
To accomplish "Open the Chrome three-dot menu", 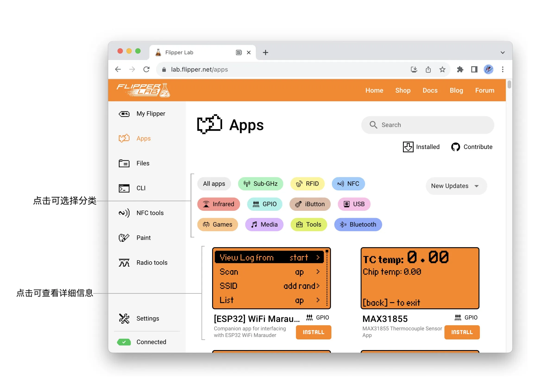I will [503, 70].
